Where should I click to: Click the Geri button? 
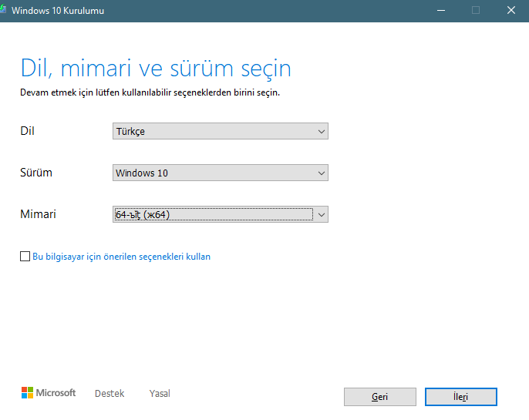[x=380, y=397]
